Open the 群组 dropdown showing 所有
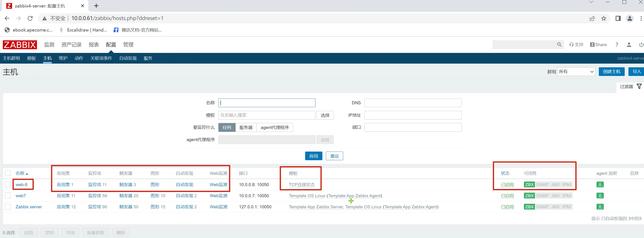This screenshot has width=644, height=238. pos(576,72)
